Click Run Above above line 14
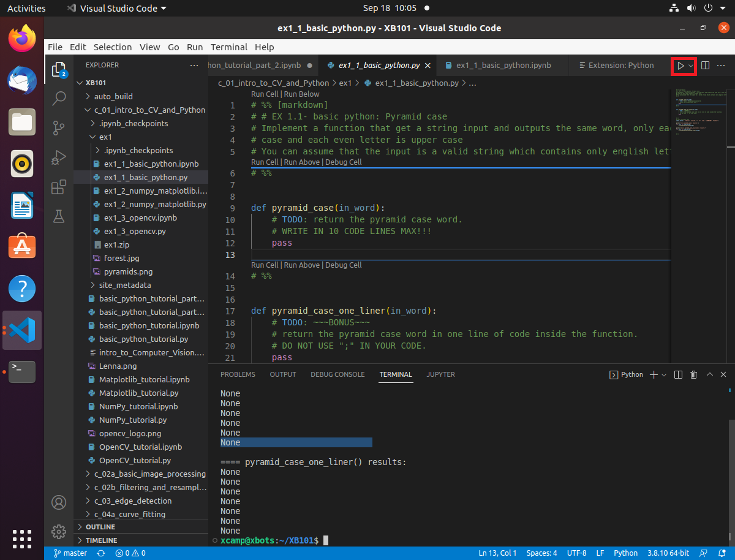Screen dimensions: 735x560 click(x=301, y=265)
